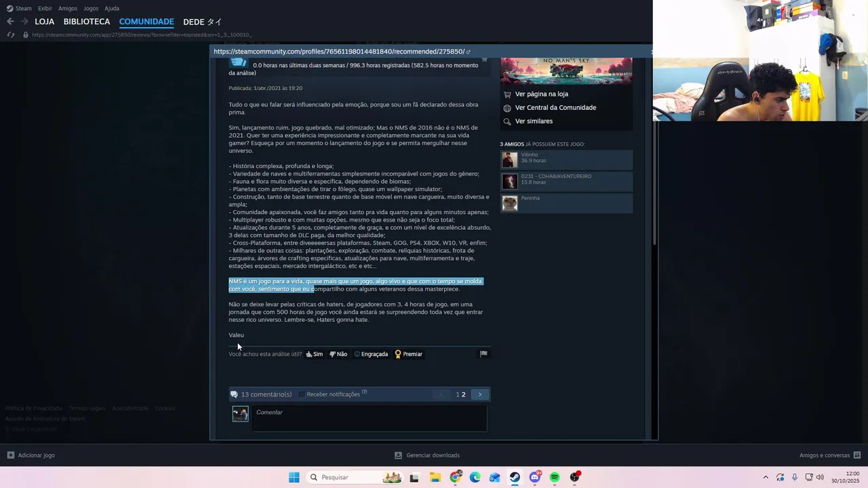Mark review as Engraçada
The height and width of the screenshot is (488, 868).
[x=371, y=354]
